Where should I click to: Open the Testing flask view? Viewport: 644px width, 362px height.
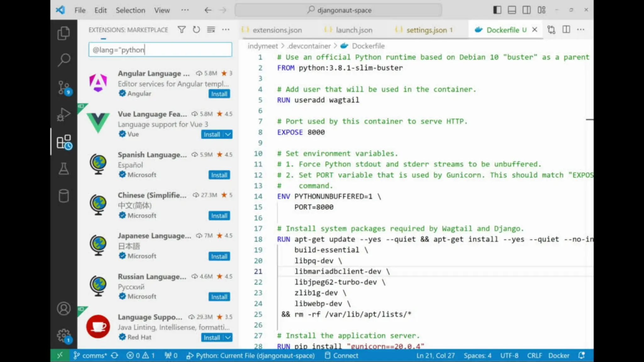pyautogui.click(x=64, y=169)
